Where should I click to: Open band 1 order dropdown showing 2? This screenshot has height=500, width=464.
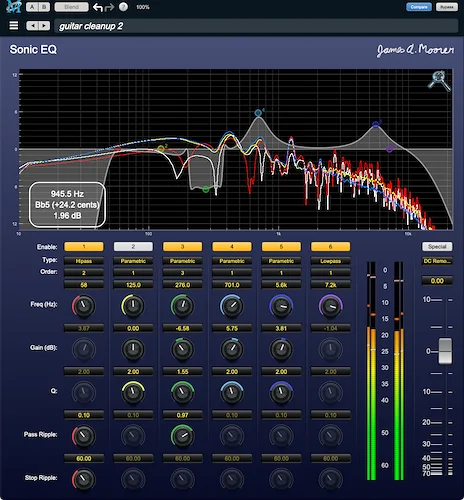tap(84, 273)
